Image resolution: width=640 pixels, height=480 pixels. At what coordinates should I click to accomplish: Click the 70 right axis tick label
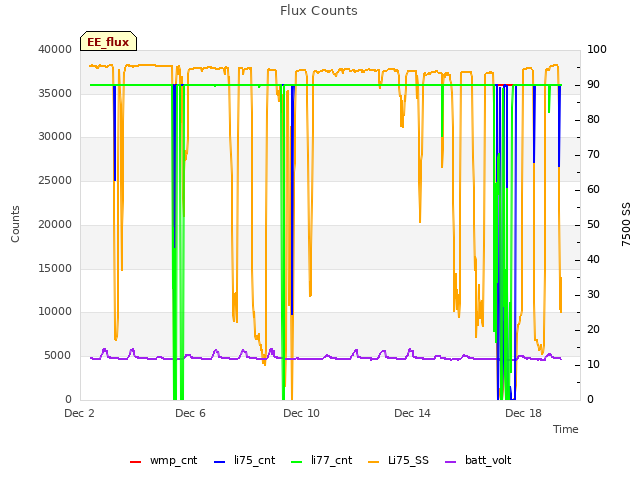pos(593,155)
